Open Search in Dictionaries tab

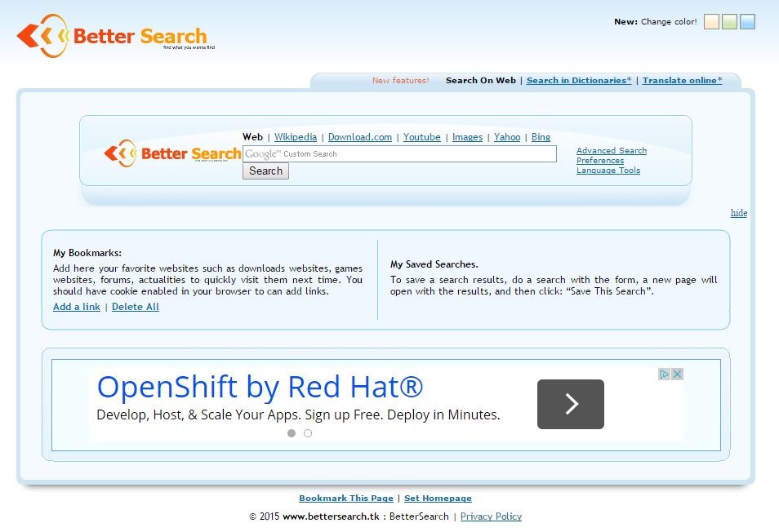[x=579, y=81]
